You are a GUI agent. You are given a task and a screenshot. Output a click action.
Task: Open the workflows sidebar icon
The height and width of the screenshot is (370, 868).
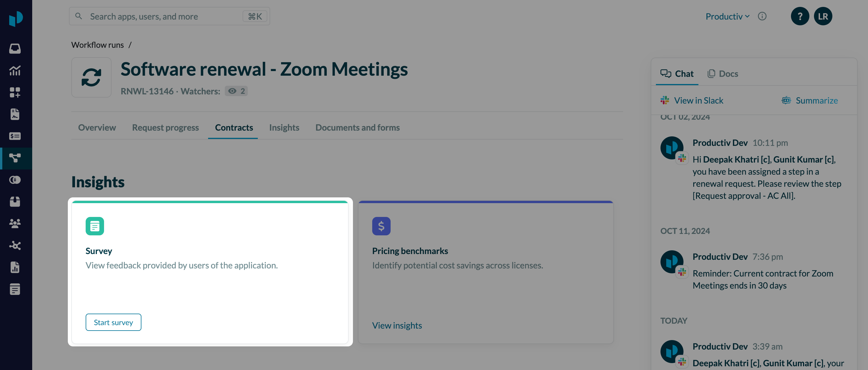15,158
